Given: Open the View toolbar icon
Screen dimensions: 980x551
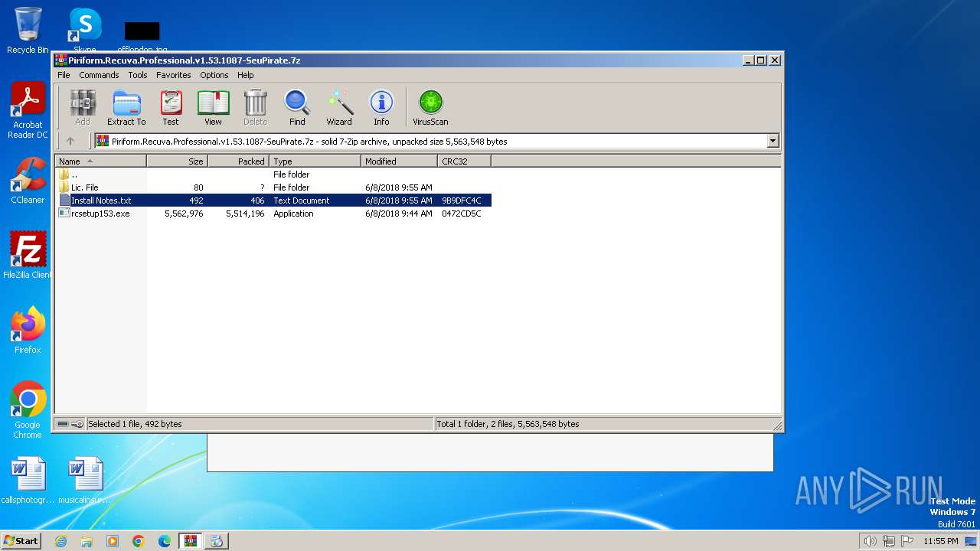Looking at the screenshot, I should (213, 108).
